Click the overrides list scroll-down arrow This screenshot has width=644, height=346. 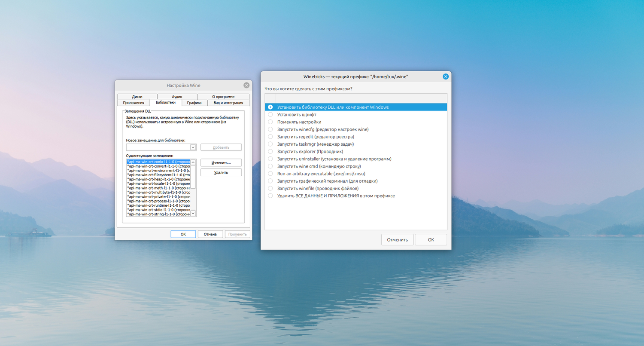[x=193, y=213]
